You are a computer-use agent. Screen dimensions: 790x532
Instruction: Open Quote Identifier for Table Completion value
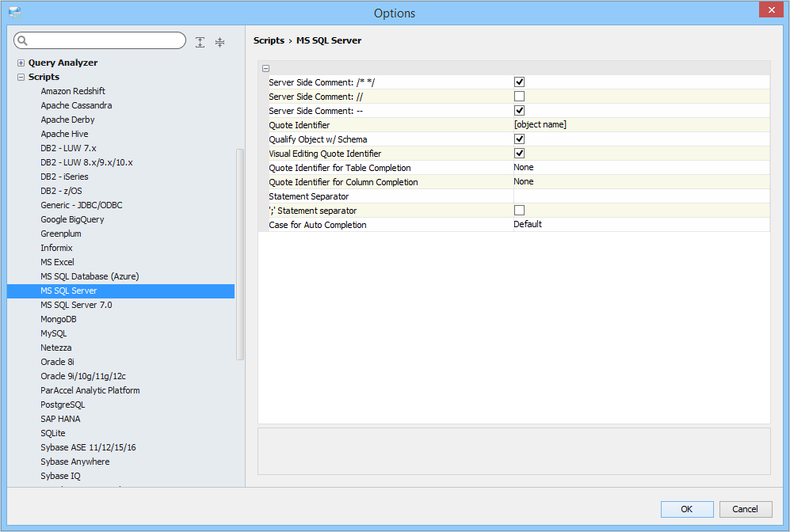tap(641, 168)
